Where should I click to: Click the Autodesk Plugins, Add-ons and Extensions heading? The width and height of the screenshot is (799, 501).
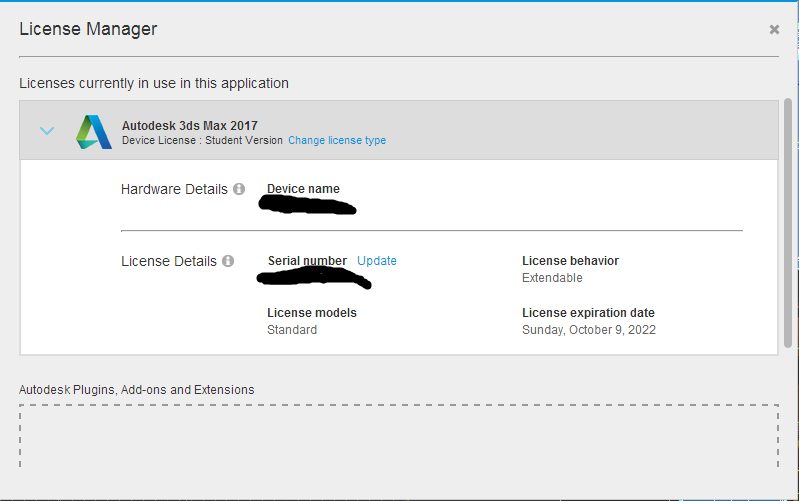[137, 389]
